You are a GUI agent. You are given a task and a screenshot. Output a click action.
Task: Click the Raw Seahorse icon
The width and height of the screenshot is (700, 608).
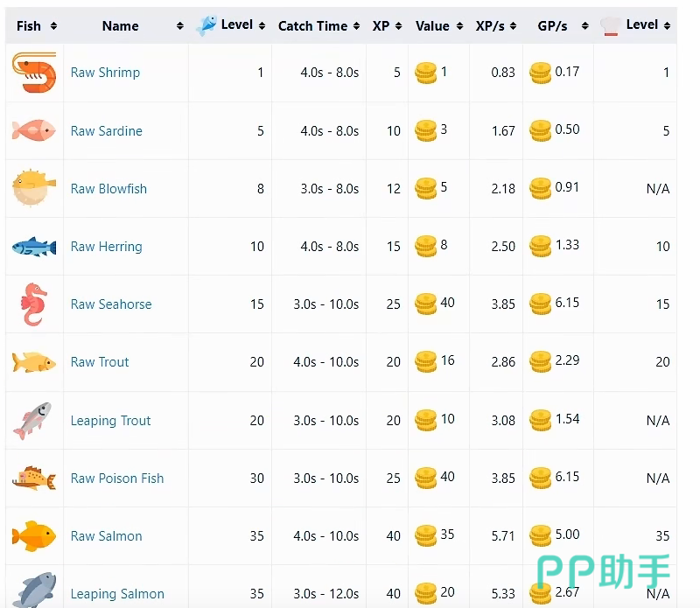pos(34,304)
